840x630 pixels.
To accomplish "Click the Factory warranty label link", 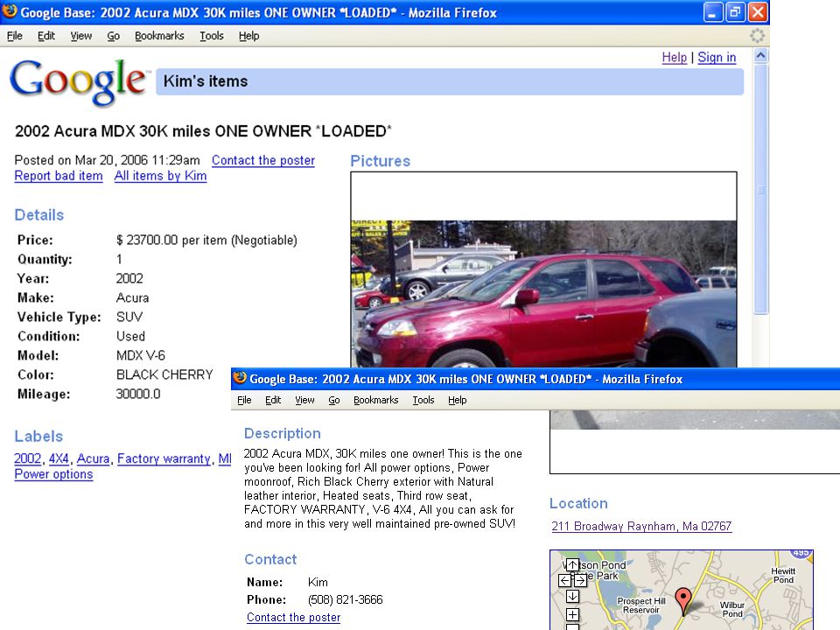I will [x=164, y=458].
